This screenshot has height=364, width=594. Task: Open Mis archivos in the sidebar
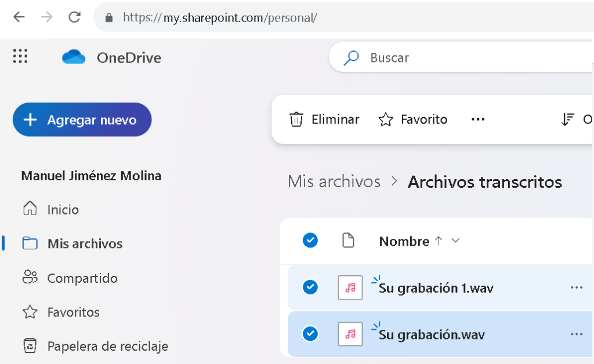73,243
